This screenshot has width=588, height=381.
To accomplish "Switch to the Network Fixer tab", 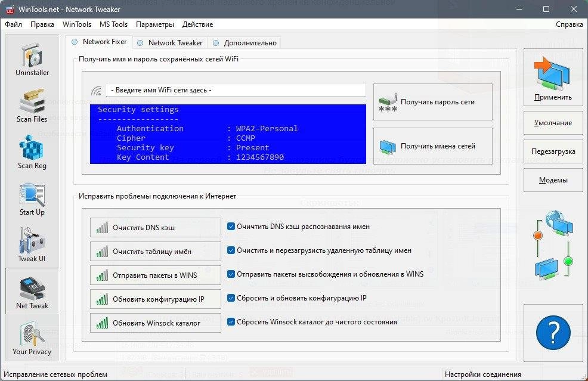I will 99,42.
